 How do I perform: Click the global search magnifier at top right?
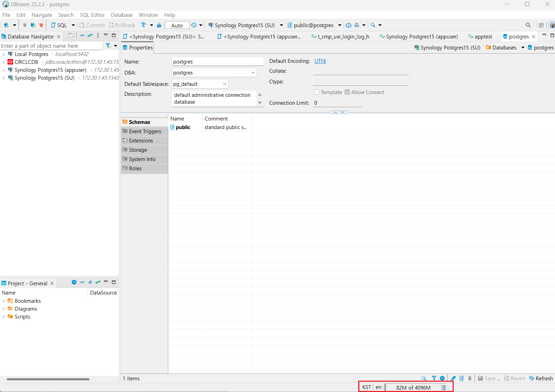[x=528, y=25]
